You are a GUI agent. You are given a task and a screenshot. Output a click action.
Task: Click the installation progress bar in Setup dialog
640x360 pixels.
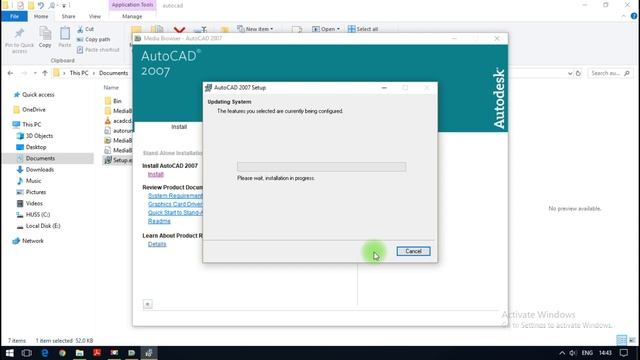coord(321,167)
